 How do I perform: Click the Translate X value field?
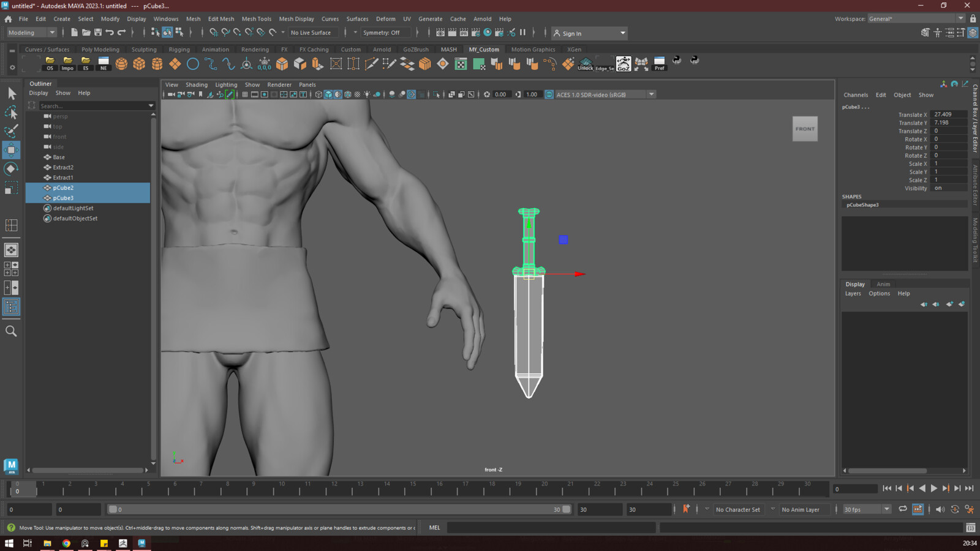tap(948, 114)
